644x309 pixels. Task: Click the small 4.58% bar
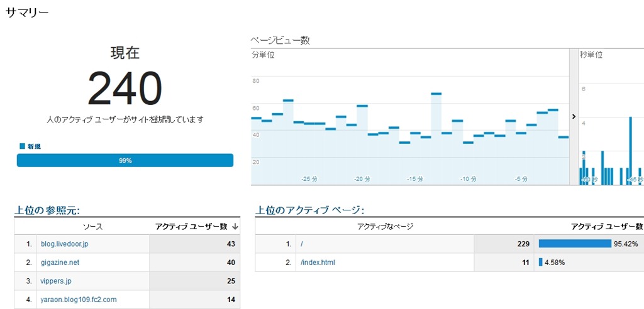click(x=540, y=263)
